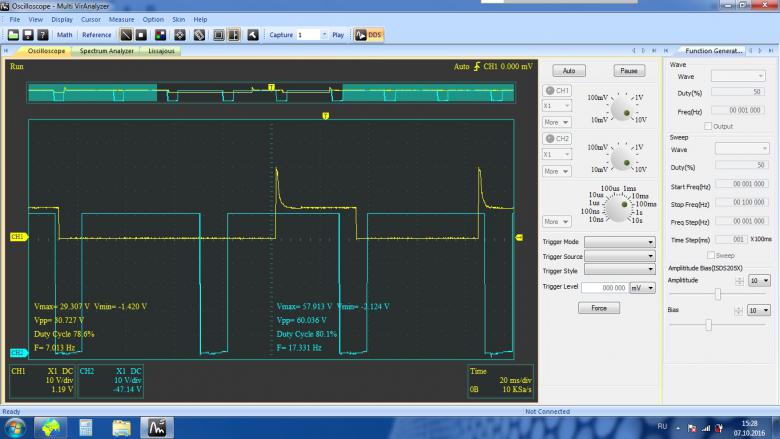Screen dimensions: 780x439
Task: Click the Pause button
Action: pos(629,71)
